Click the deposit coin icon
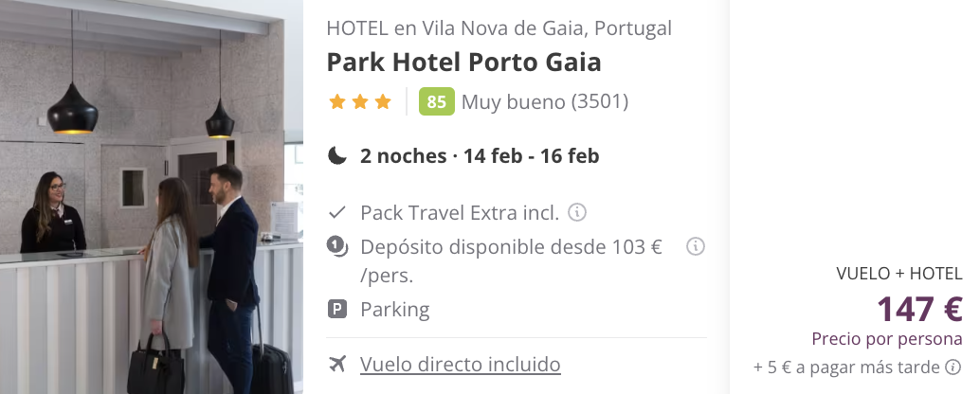980x394 pixels. click(336, 246)
